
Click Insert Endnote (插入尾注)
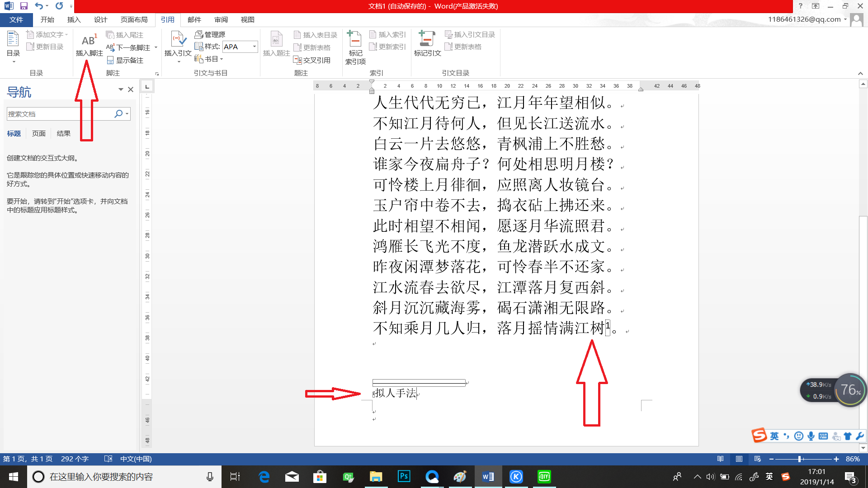125,35
